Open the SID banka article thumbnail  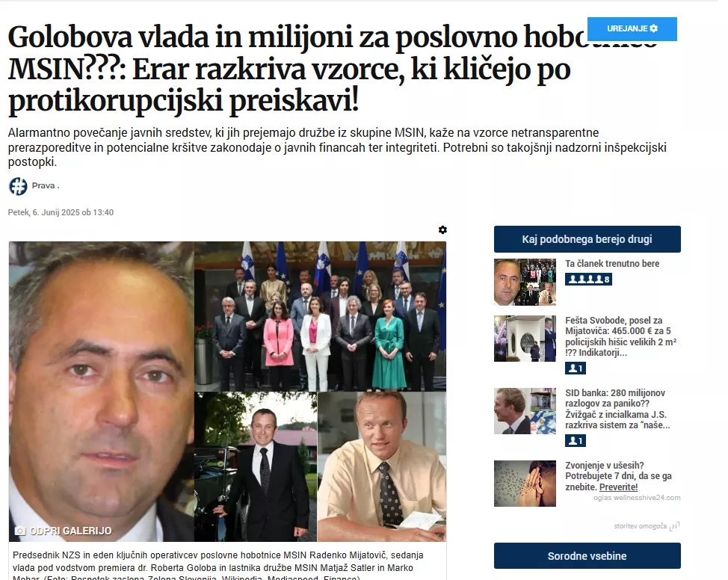pyautogui.click(x=525, y=411)
